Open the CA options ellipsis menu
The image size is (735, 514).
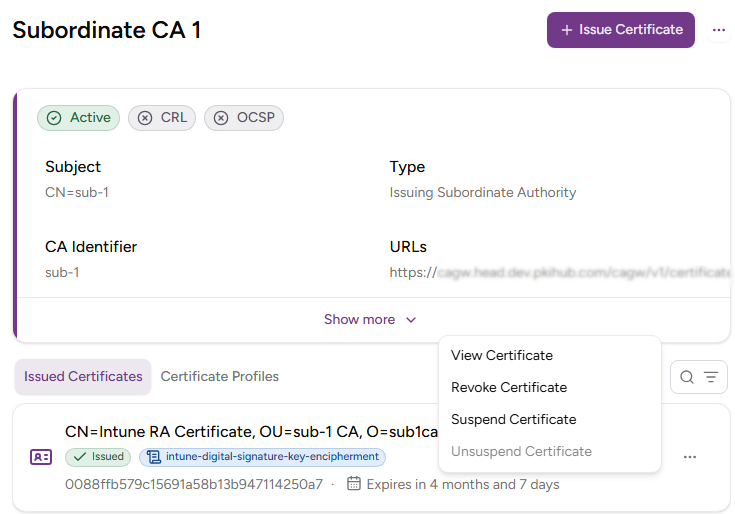tap(718, 30)
